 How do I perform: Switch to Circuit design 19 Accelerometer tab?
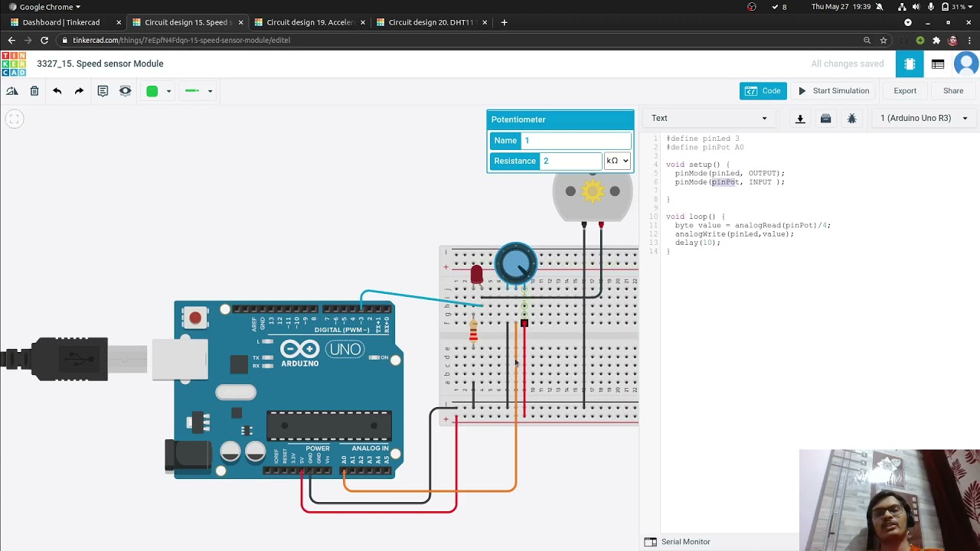pos(310,23)
